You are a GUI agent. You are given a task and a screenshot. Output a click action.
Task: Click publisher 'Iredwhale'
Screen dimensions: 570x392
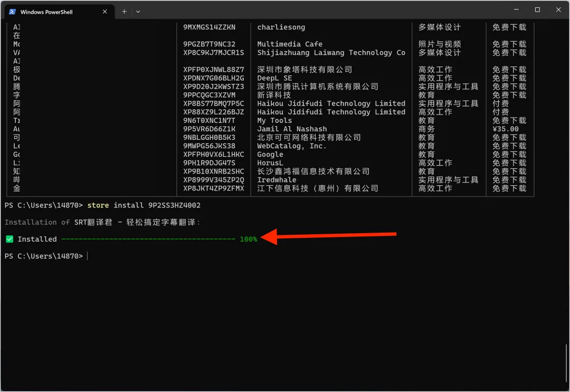click(x=277, y=180)
